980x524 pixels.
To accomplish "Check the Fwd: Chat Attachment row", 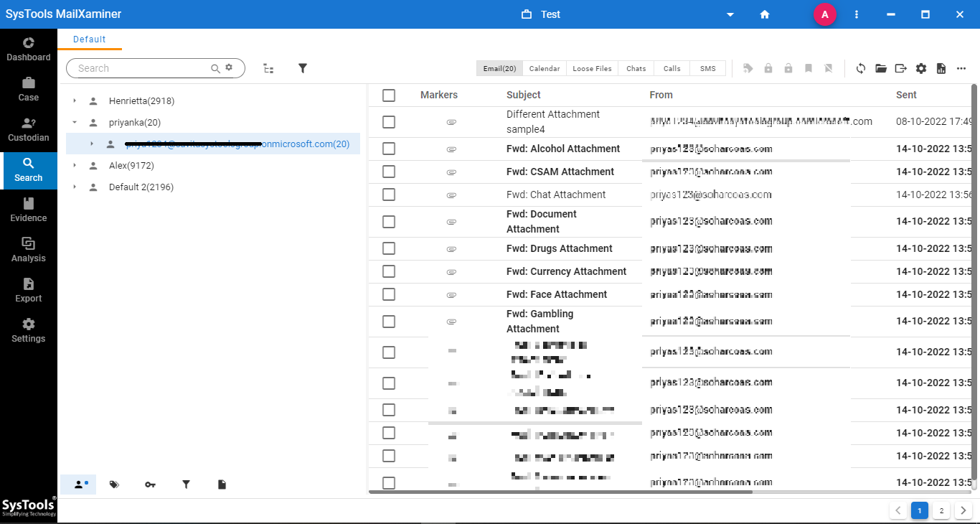I will 389,195.
